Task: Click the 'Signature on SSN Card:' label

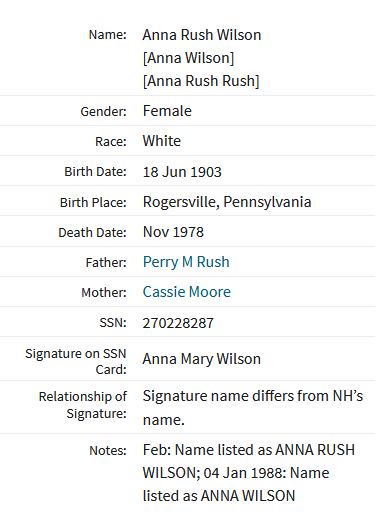Action: [x=76, y=361]
